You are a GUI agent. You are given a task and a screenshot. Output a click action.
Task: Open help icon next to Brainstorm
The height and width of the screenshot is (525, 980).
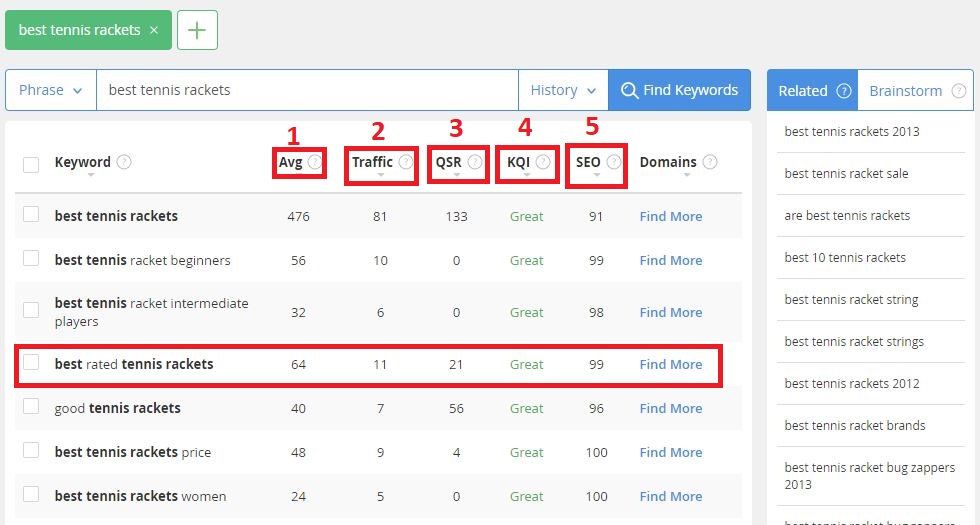[x=959, y=91]
